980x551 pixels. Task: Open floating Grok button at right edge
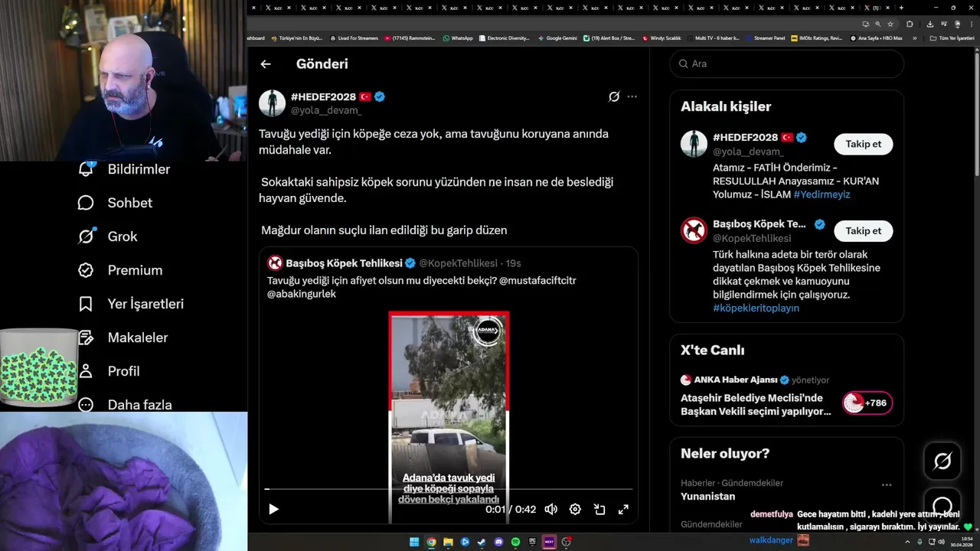pyautogui.click(x=942, y=461)
